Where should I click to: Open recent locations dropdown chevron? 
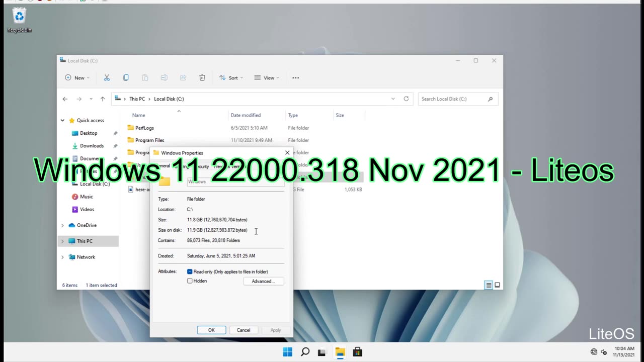click(91, 99)
